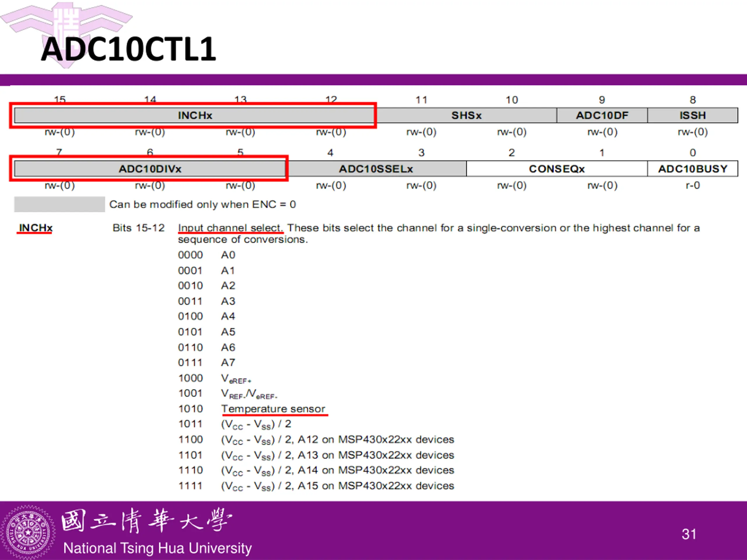Click the row mentioning A14 on MSP430x22xx
This screenshot has width=747, height=560.
point(316,470)
